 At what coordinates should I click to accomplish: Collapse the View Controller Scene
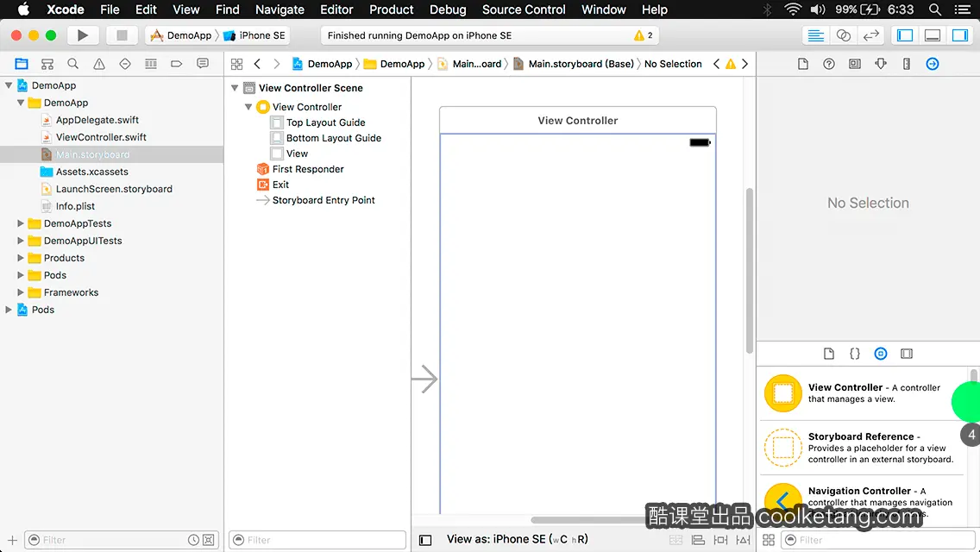click(x=235, y=88)
